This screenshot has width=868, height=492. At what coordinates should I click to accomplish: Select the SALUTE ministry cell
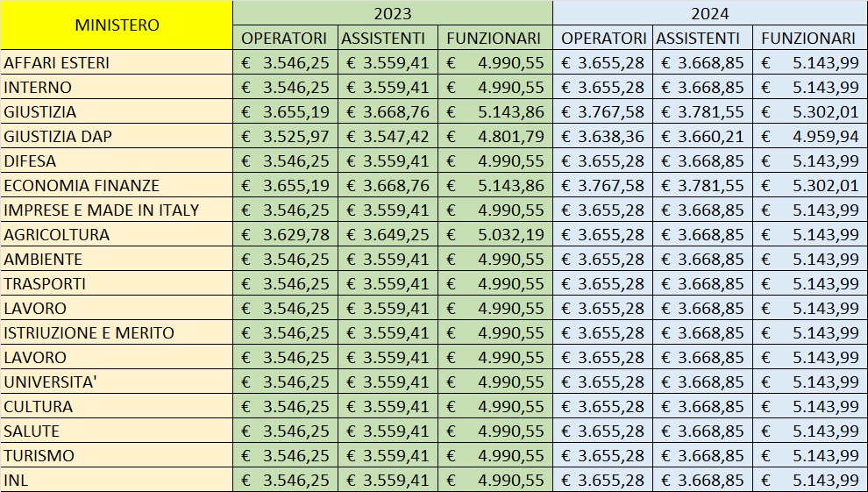(117, 431)
